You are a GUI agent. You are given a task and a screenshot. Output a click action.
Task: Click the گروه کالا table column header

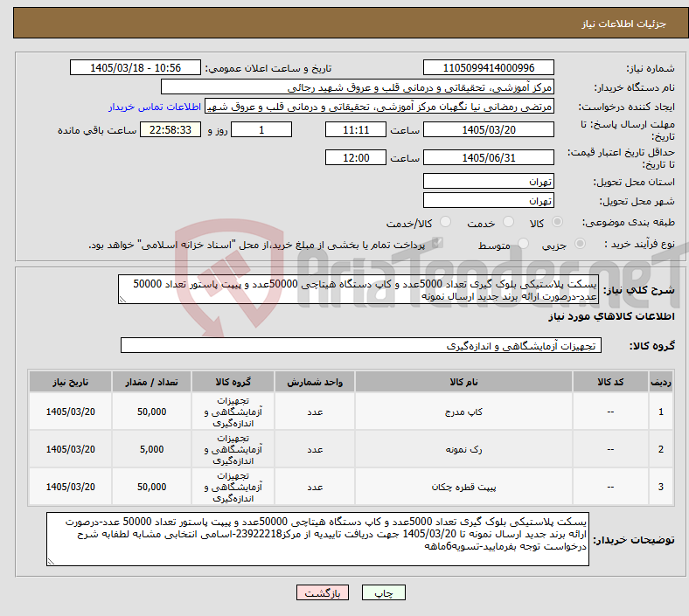tap(233, 382)
